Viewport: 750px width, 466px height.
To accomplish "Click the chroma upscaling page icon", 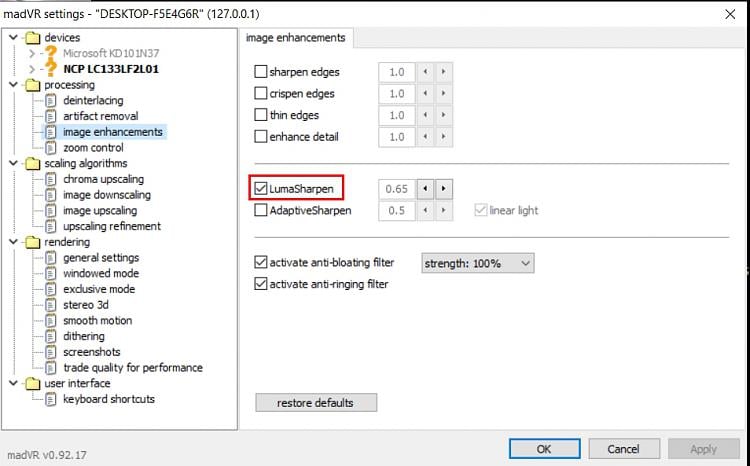I will [x=51, y=179].
